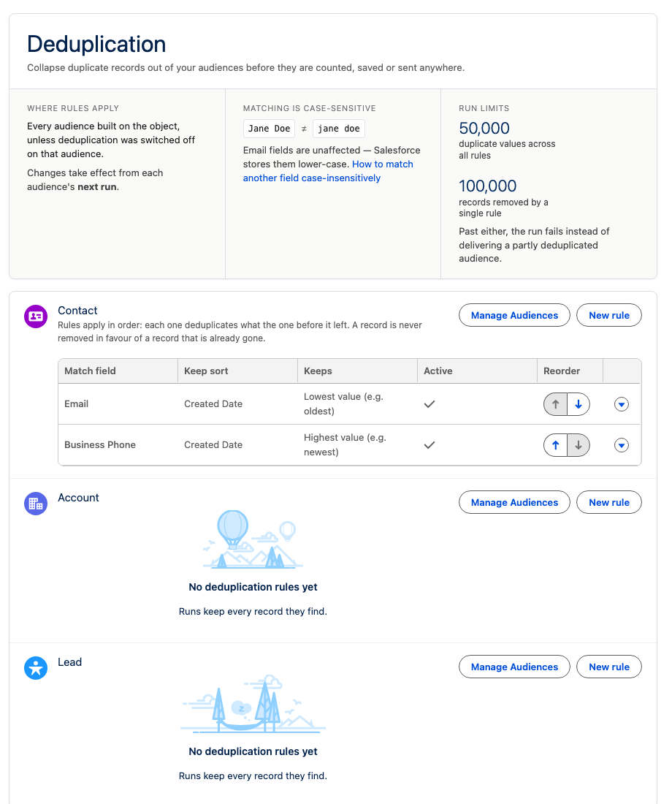Create a New rule for Contact

coord(609,315)
